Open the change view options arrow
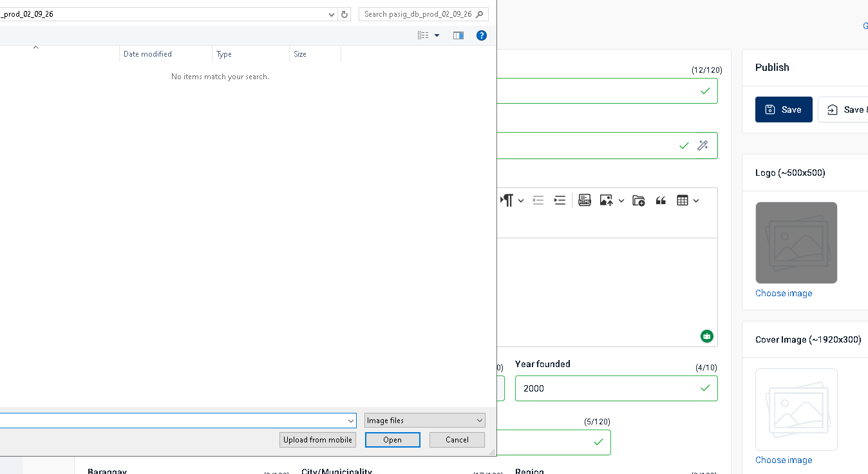Screen dimensions: 868x474 (x=437, y=35)
